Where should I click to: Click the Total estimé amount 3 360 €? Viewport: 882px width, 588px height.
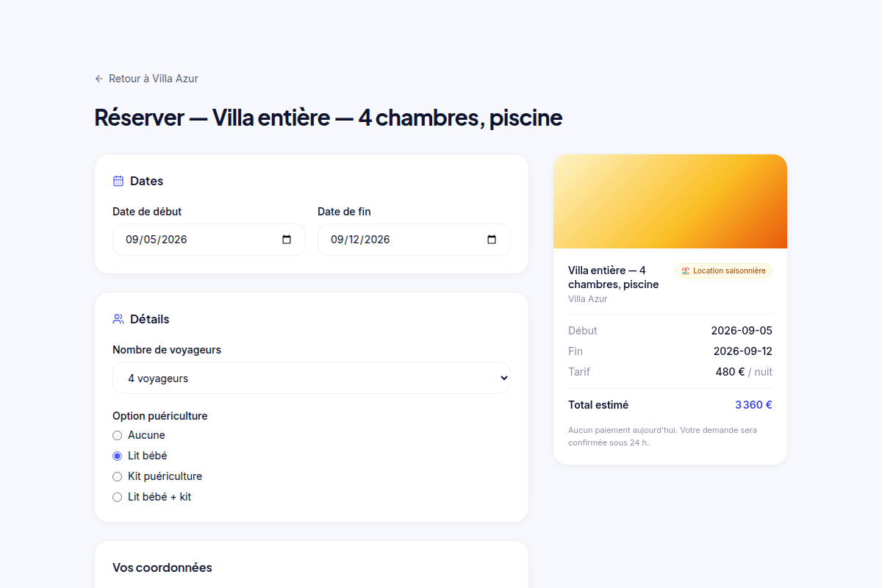tap(753, 405)
